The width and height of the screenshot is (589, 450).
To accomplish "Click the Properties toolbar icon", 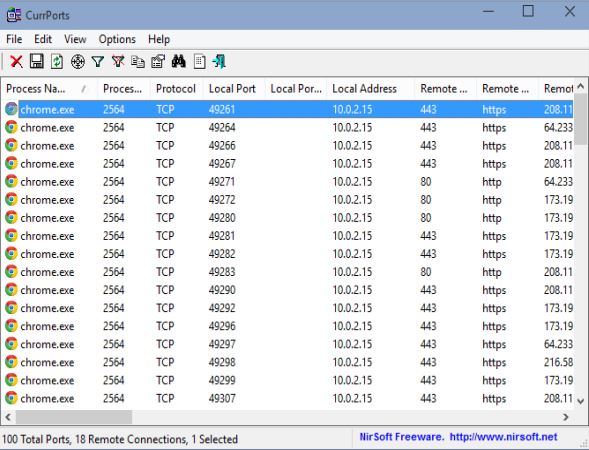I will [158, 61].
